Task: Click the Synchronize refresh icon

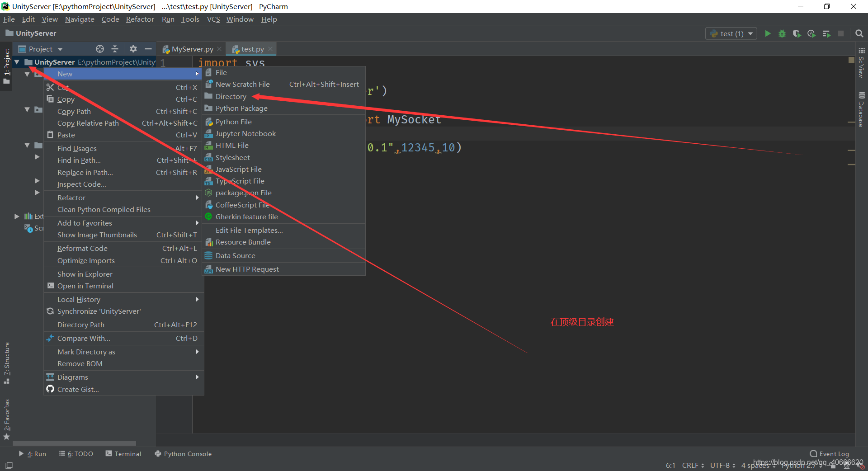Action: 50,311
